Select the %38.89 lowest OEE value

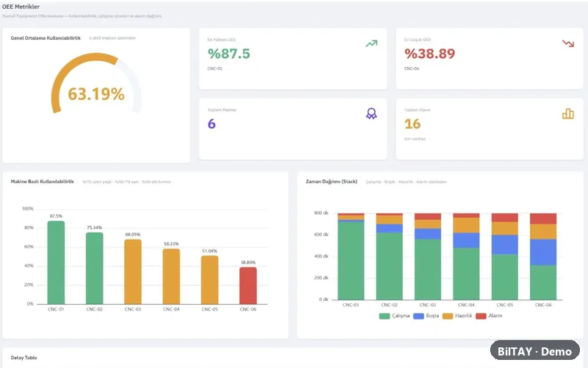click(430, 54)
